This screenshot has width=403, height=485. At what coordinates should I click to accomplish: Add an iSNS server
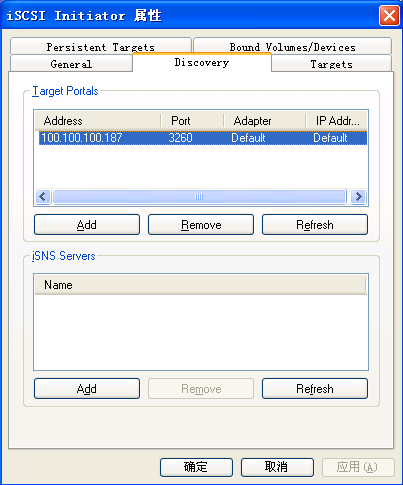pos(87,389)
